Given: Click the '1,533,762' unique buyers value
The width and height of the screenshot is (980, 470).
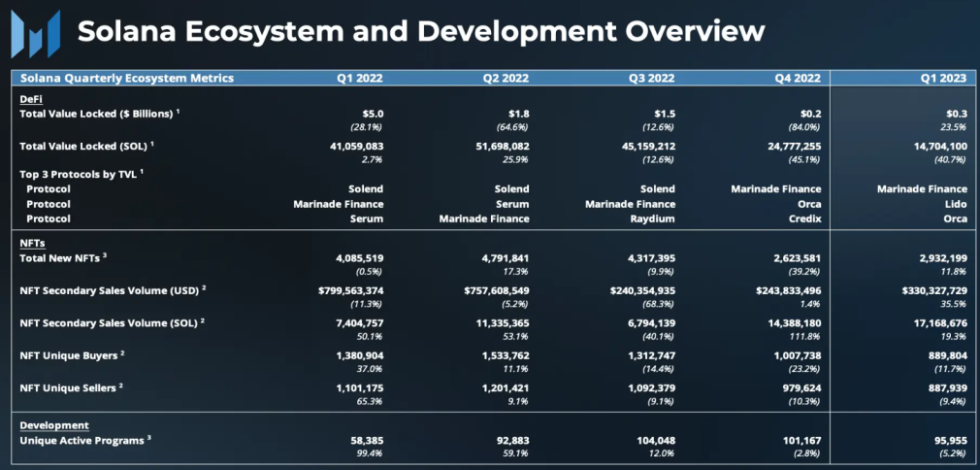Looking at the screenshot, I should click(505, 354).
